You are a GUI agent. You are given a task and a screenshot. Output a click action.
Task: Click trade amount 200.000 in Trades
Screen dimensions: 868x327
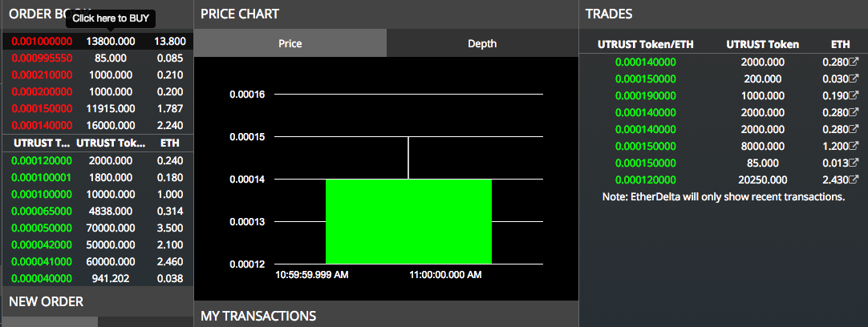click(x=762, y=79)
